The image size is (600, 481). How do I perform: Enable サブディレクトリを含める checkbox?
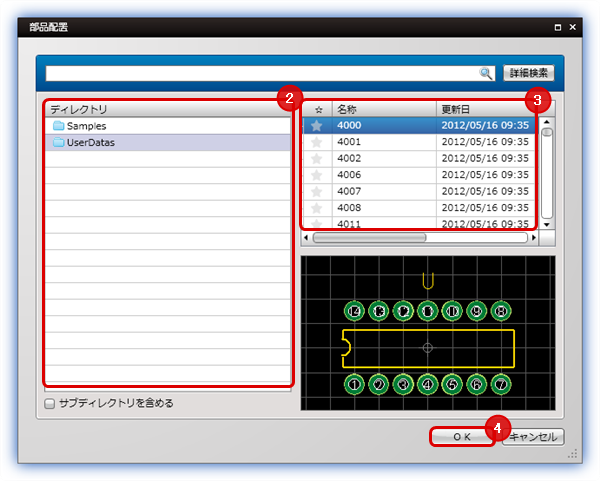[49, 403]
